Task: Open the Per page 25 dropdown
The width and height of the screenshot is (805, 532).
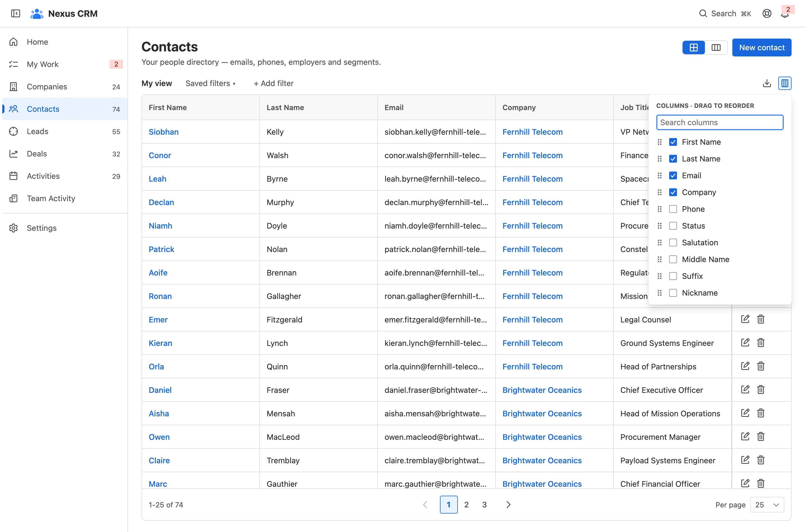Action: (x=767, y=505)
